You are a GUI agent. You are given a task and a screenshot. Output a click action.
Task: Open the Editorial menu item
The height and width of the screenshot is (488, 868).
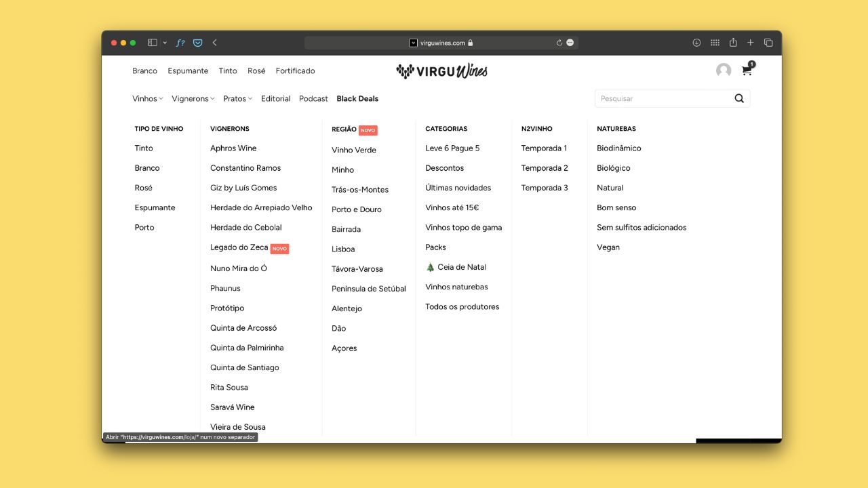276,98
